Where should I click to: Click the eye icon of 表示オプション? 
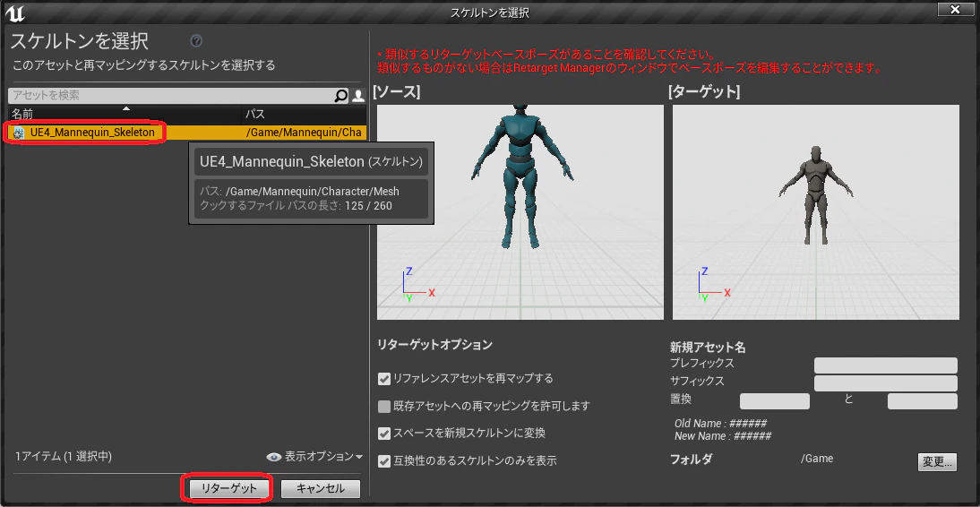click(x=274, y=457)
